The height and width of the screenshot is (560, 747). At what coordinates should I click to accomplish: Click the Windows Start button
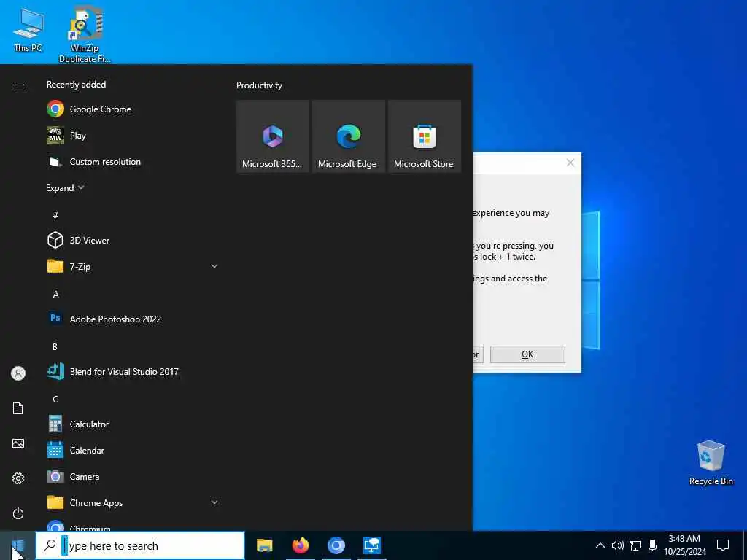[18, 545]
